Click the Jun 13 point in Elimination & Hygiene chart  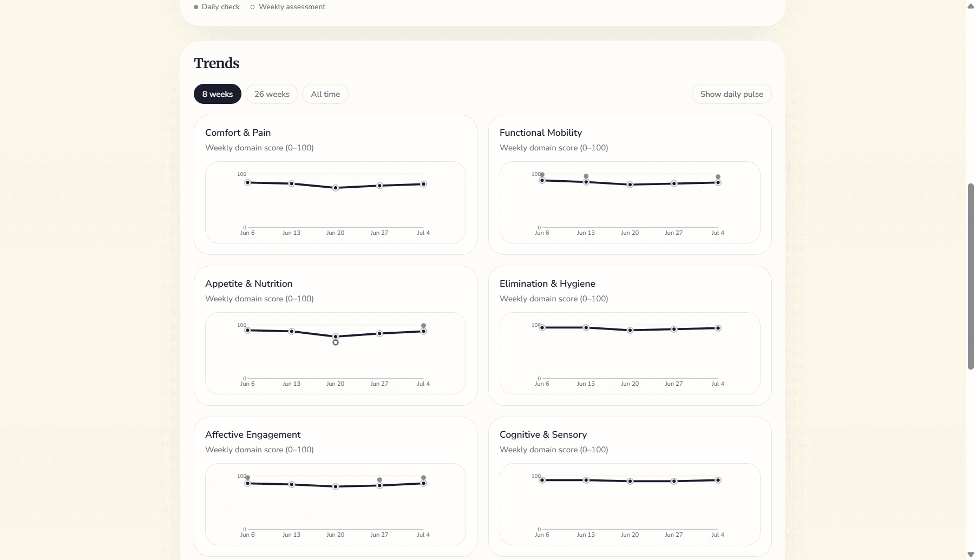[x=586, y=327]
